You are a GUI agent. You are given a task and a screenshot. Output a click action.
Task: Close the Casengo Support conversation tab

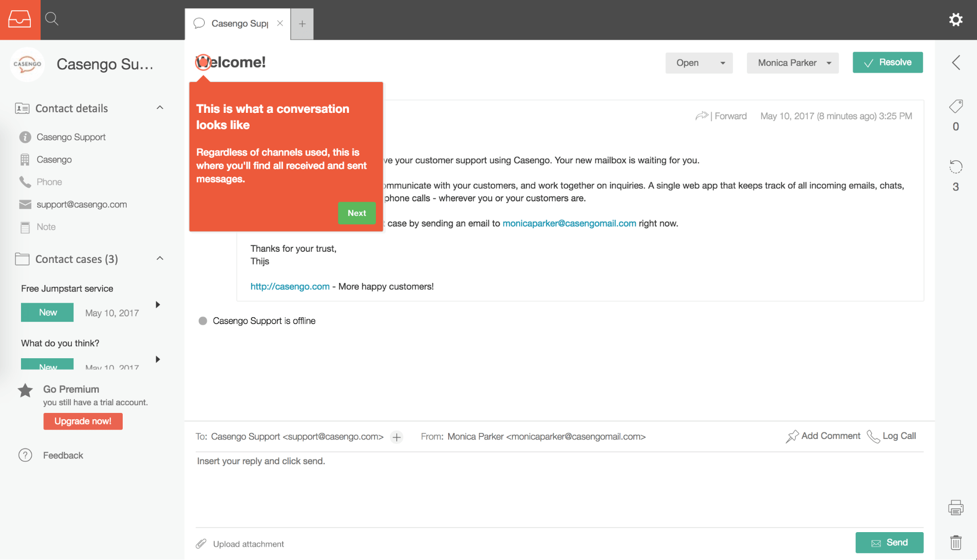click(x=280, y=23)
